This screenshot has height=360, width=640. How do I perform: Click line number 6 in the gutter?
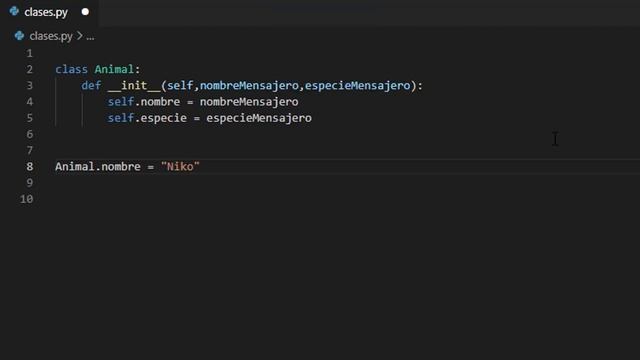29,134
